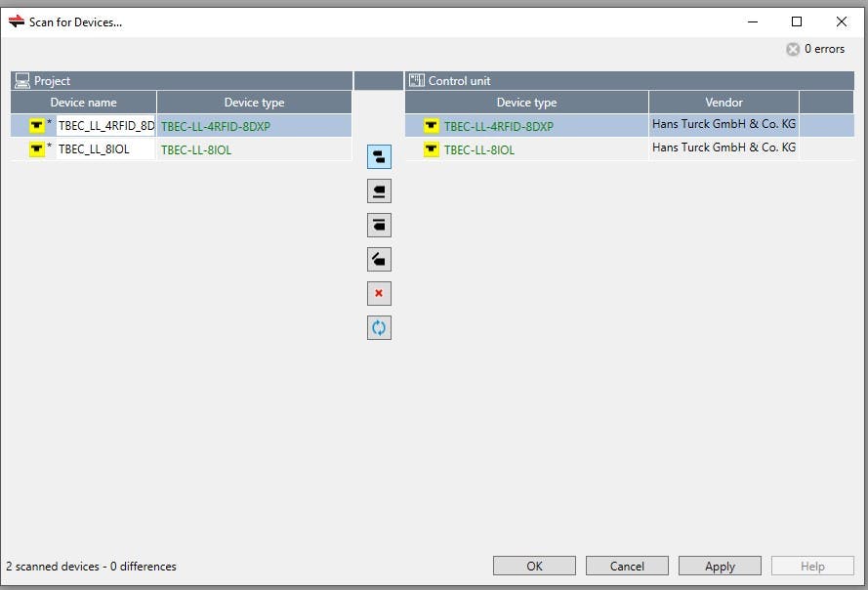This screenshot has width=868, height=590.
Task: Close the Scan for Devices dialog
Action: tap(842, 21)
